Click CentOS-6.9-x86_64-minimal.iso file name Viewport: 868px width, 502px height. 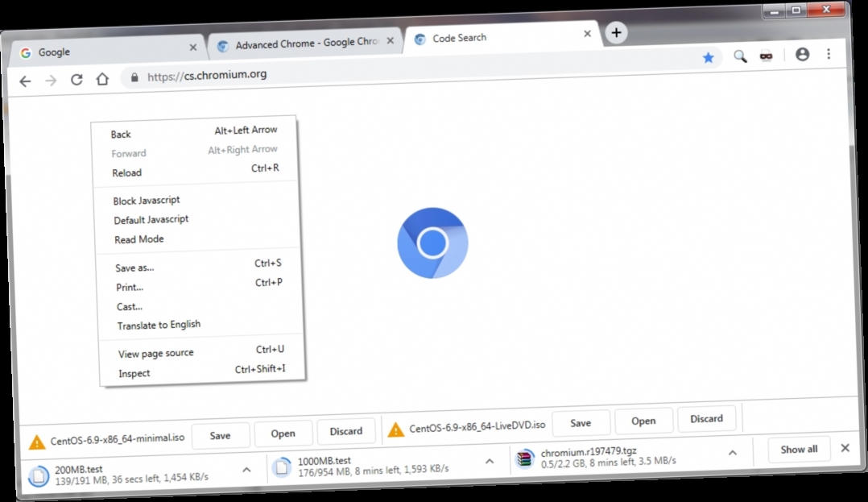point(118,439)
